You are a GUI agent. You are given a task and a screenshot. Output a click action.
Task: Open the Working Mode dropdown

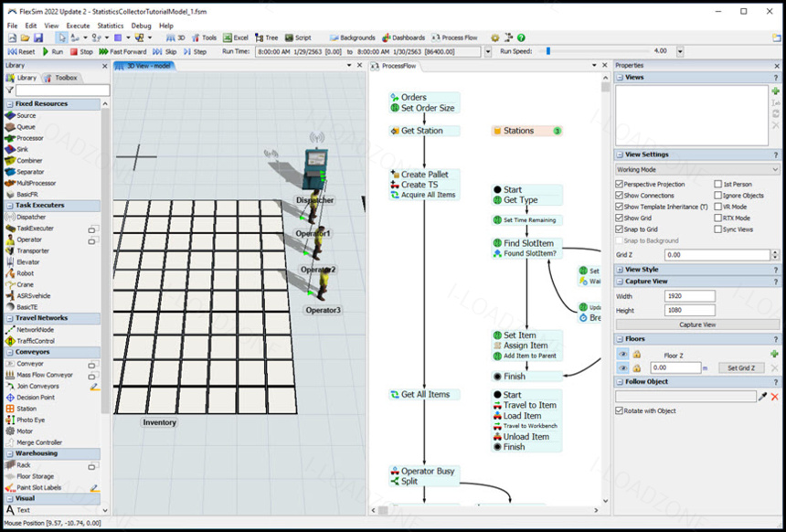[697, 169]
